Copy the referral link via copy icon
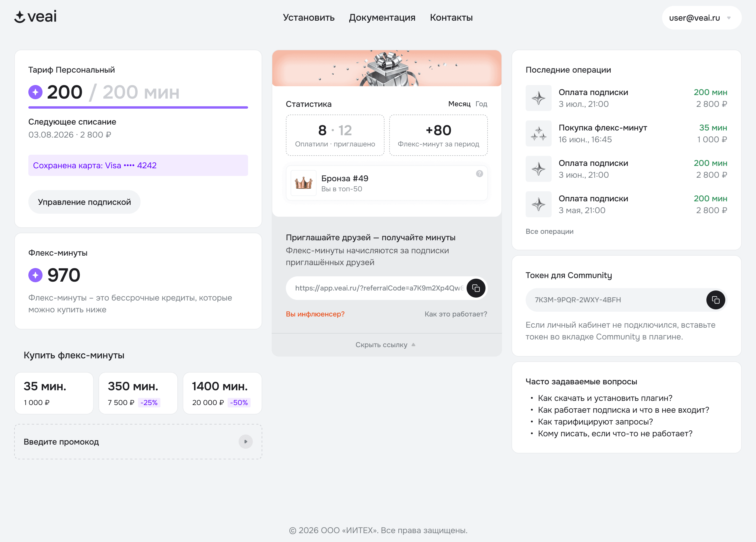The image size is (756, 542). pos(476,288)
